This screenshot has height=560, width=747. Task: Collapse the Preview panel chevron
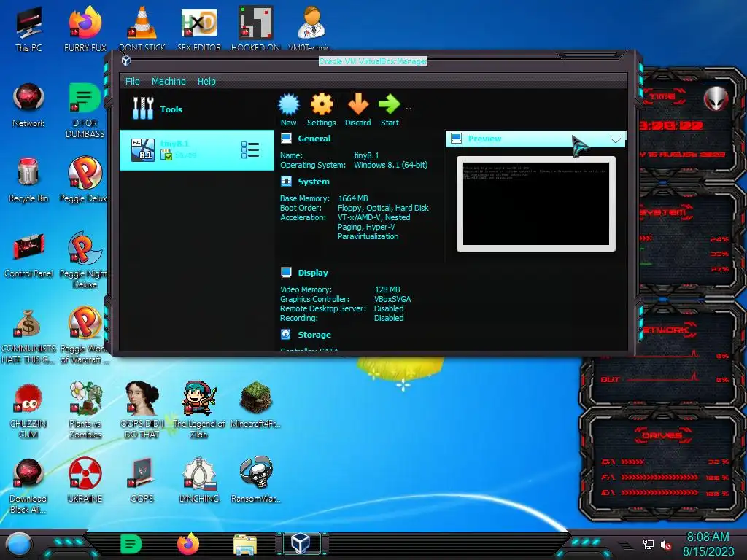pyautogui.click(x=616, y=139)
